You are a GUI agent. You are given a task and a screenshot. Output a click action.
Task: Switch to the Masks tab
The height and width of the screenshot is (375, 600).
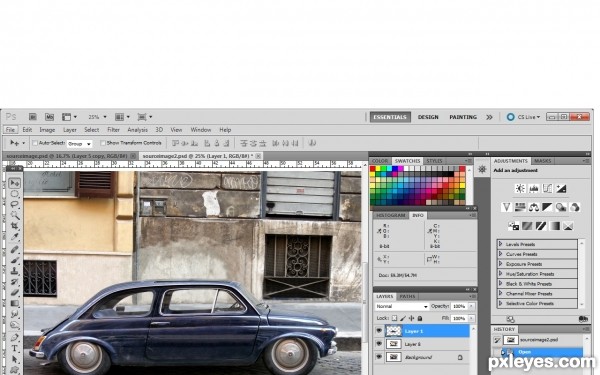click(542, 161)
